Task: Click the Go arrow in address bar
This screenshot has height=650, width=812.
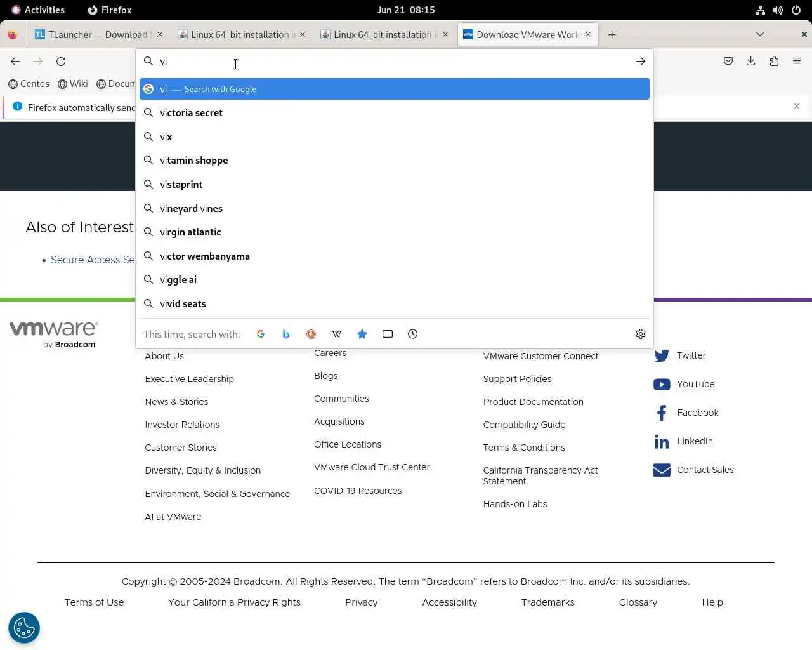Action: click(641, 62)
